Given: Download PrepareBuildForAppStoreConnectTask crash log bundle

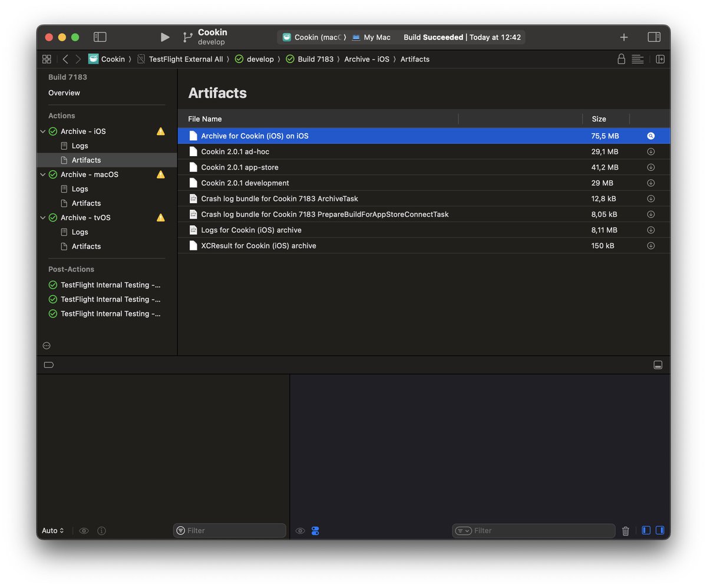Looking at the screenshot, I should point(650,214).
